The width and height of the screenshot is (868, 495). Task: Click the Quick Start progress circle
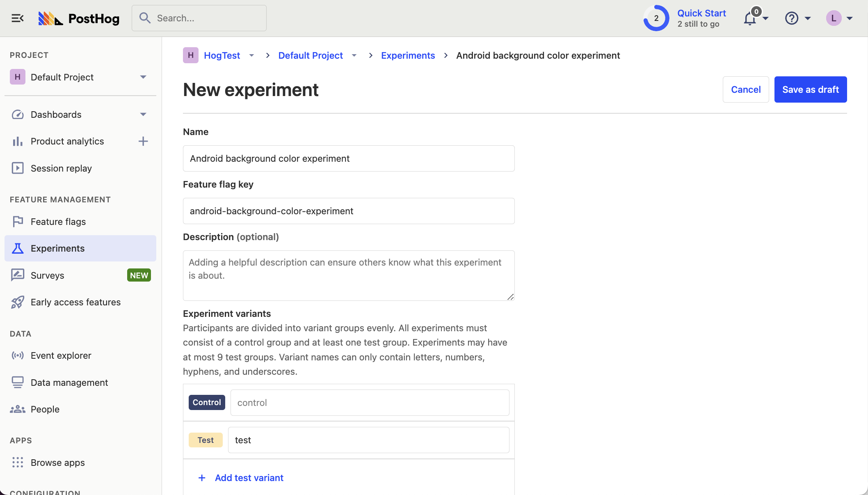[x=656, y=18]
